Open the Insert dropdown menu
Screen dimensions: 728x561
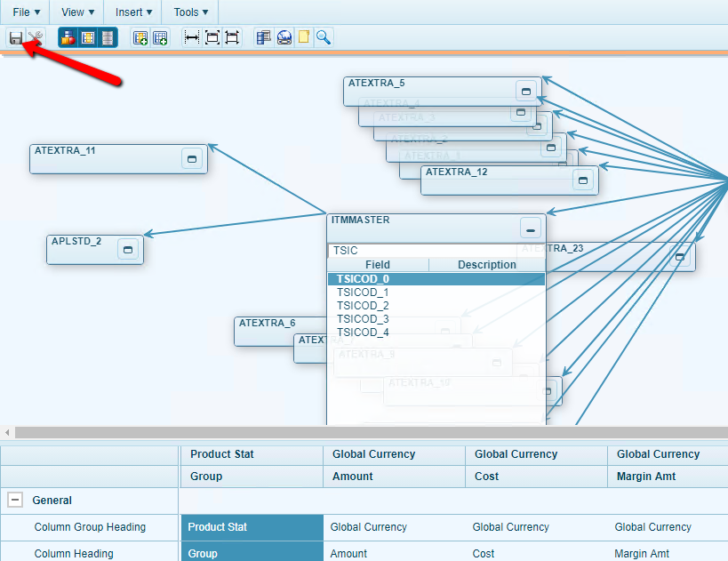point(133,12)
